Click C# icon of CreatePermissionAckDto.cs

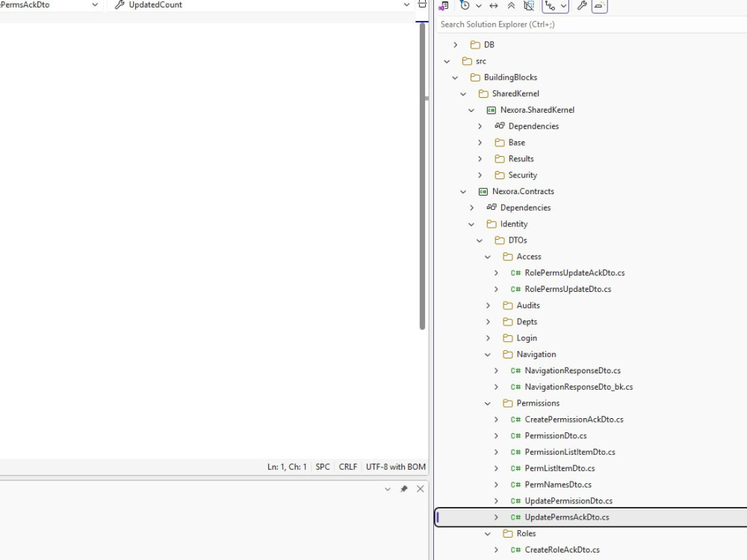point(515,420)
